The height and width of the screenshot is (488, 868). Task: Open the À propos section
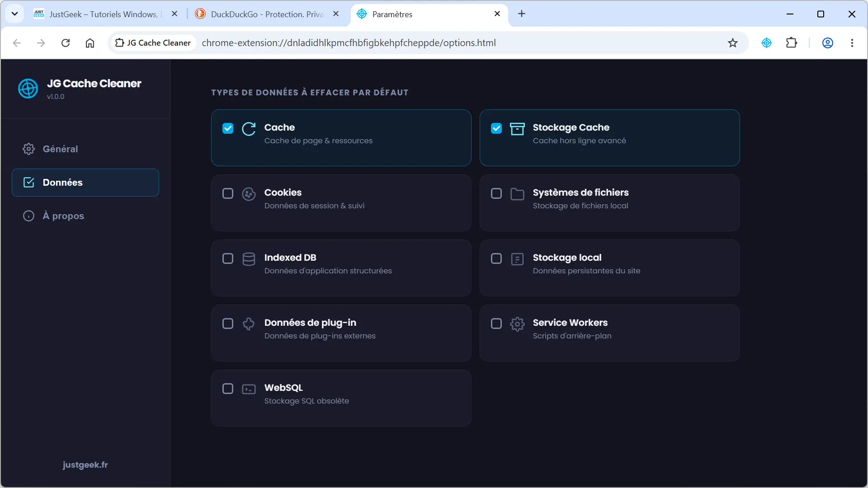[85, 216]
